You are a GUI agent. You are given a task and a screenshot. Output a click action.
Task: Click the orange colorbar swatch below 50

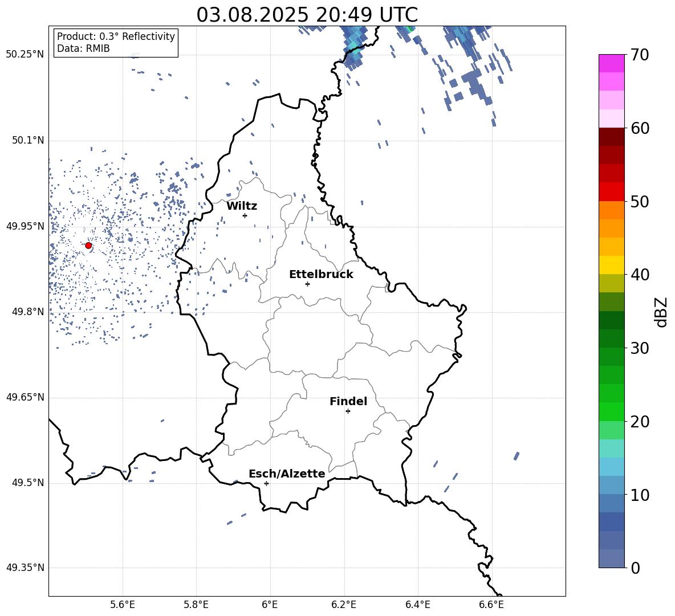point(611,210)
